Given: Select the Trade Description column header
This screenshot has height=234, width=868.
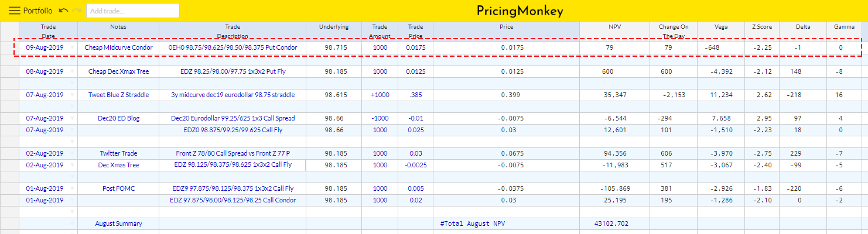Looking at the screenshot, I should [x=233, y=31].
